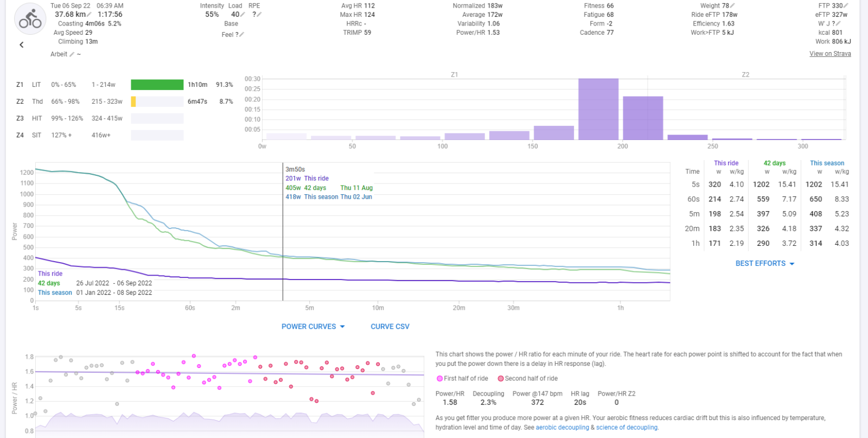Toggle This season series in curve legend
Screen dimensions: 868x438
(55, 293)
